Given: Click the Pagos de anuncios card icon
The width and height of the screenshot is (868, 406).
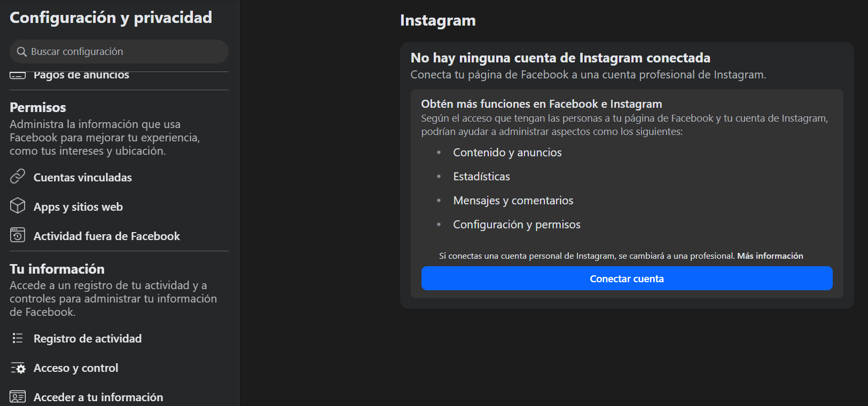Looking at the screenshot, I should click(18, 76).
